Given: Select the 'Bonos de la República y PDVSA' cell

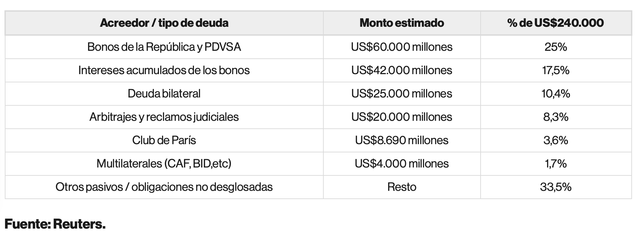Looking at the screenshot, I should click(164, 47).
